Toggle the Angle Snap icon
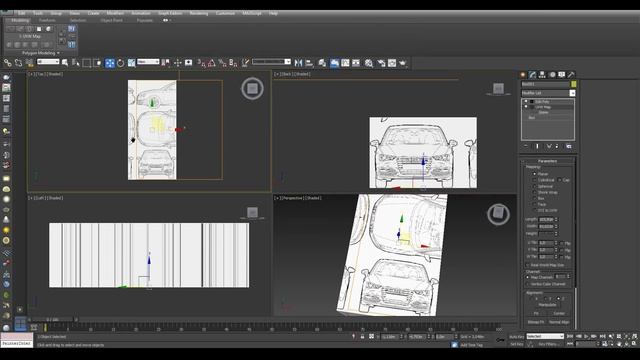The width and height of the screenshot is (640, 360). tap(212, 63)
